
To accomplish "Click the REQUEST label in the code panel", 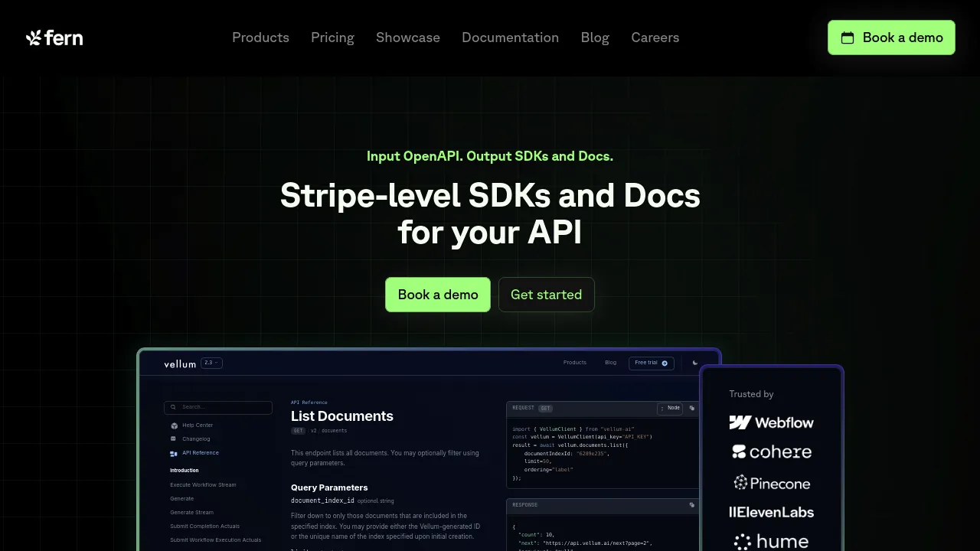I will tap(523, 409).
